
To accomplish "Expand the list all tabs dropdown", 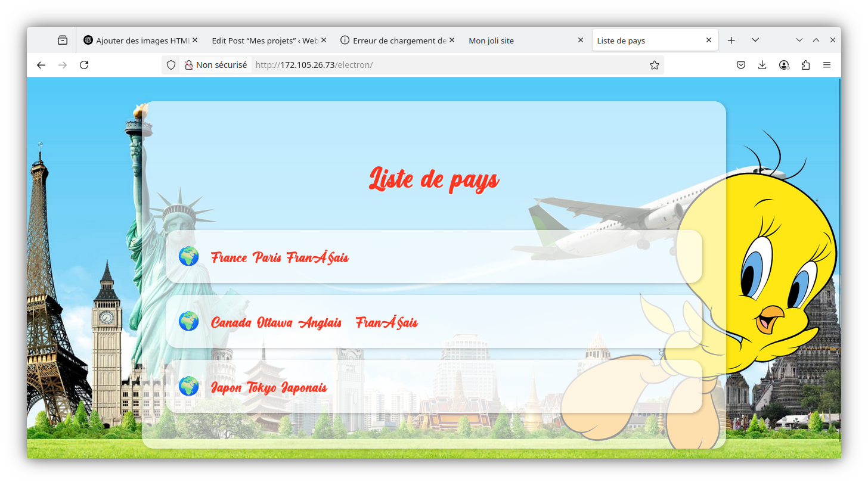I will [755, 41].
